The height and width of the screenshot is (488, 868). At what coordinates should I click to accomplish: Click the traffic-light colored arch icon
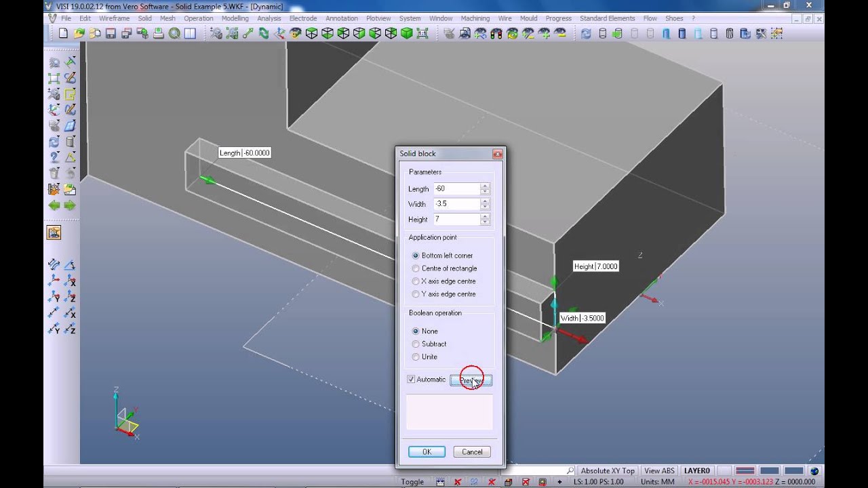pos(496,33)
